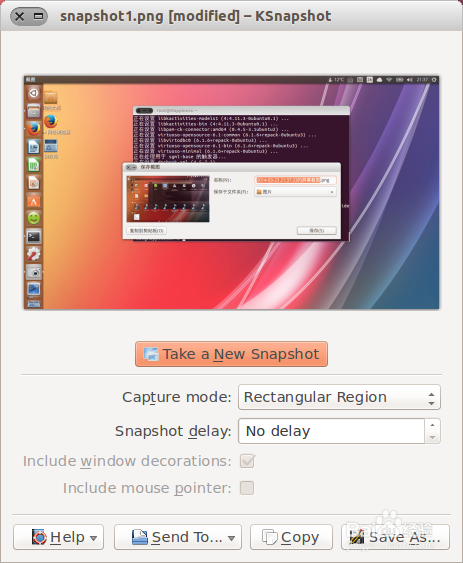463x563 pixels.
Task: Click Save As button
Action: (x=395, y=537)
